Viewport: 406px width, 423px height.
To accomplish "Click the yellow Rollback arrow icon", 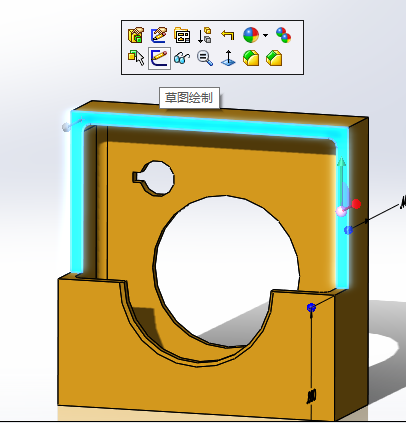I will (228, 34).
